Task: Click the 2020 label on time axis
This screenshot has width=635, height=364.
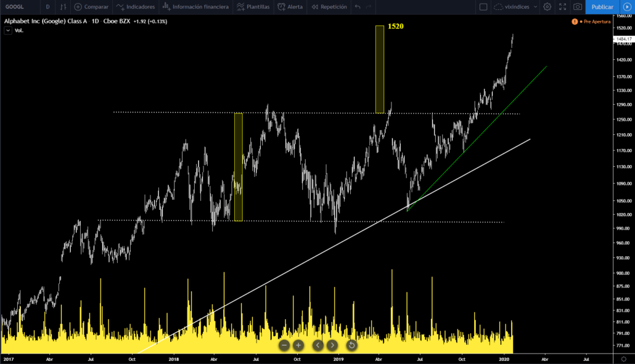Action: point(504,359)
